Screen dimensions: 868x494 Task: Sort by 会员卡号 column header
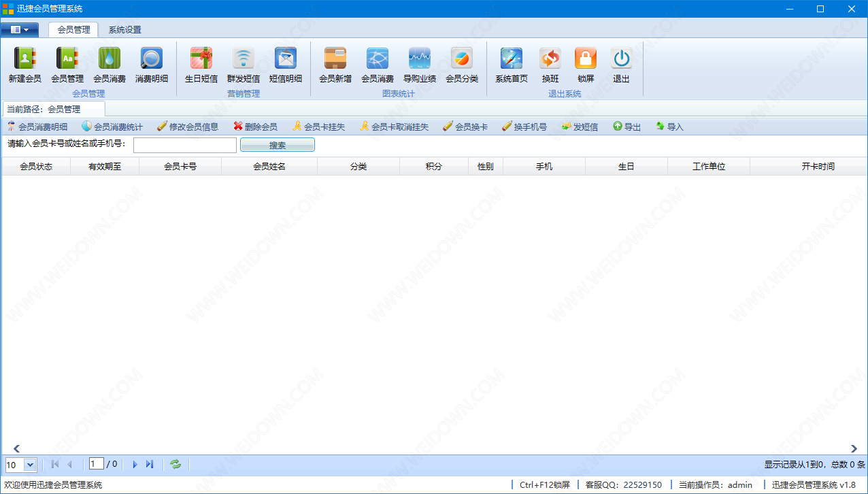click(180, 166)
